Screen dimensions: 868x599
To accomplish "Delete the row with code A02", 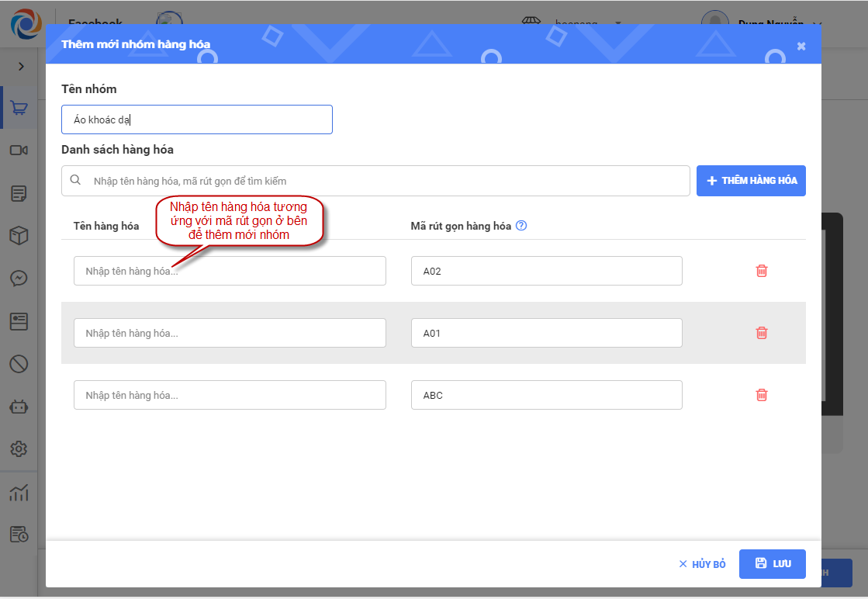I will (762, 271).
